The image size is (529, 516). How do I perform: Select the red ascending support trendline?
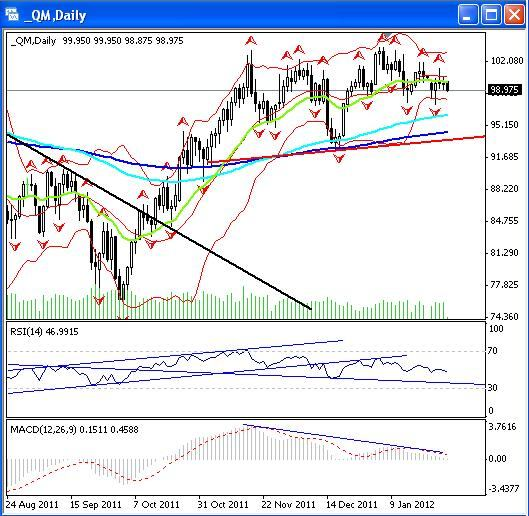point(347,148)
